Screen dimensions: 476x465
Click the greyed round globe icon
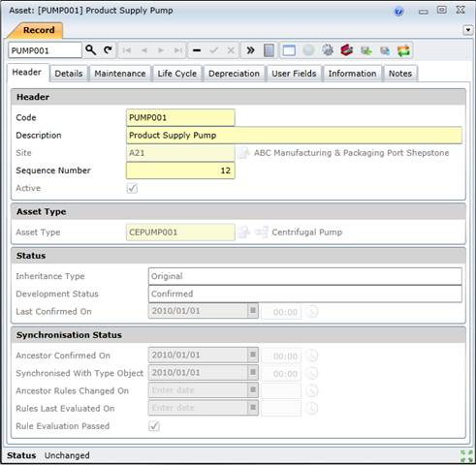point(308,50)
